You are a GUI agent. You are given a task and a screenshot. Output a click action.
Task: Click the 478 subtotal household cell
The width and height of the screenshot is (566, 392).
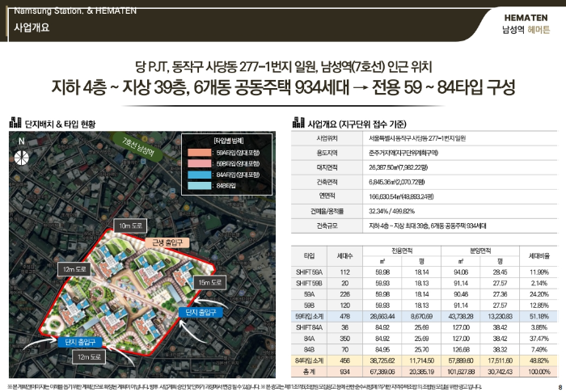pos(344,317)
